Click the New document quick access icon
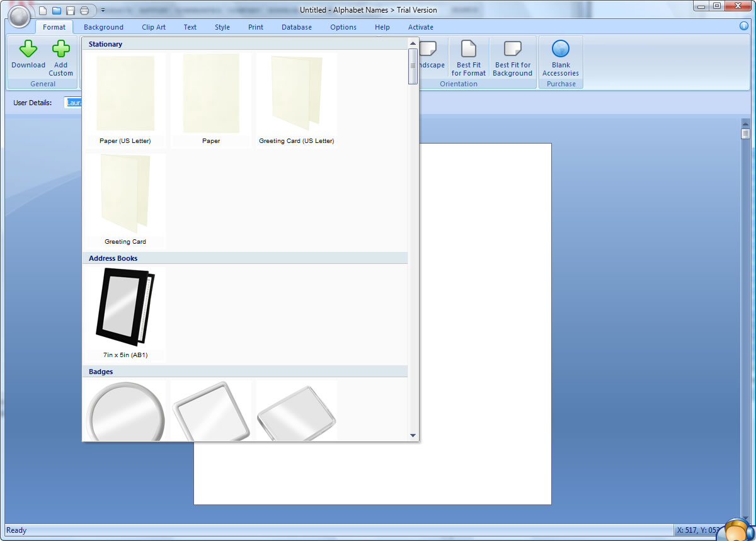 (x=43, y=10)
